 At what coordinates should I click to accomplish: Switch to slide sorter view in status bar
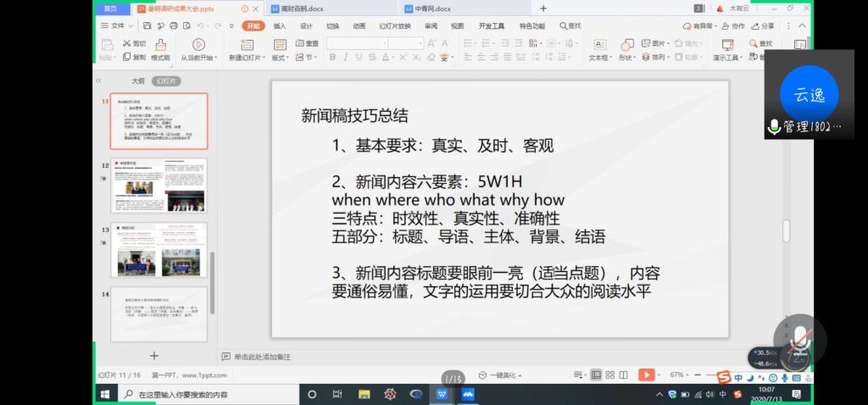pyautogui.click(x=609, y=374)
